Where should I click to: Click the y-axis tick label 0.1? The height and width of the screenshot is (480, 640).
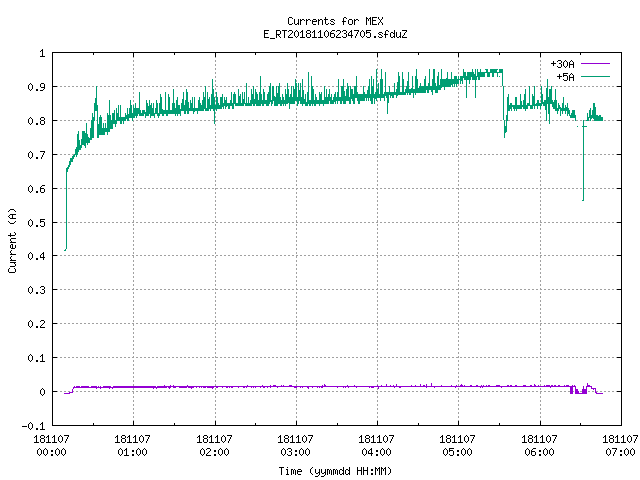[36, 358]
